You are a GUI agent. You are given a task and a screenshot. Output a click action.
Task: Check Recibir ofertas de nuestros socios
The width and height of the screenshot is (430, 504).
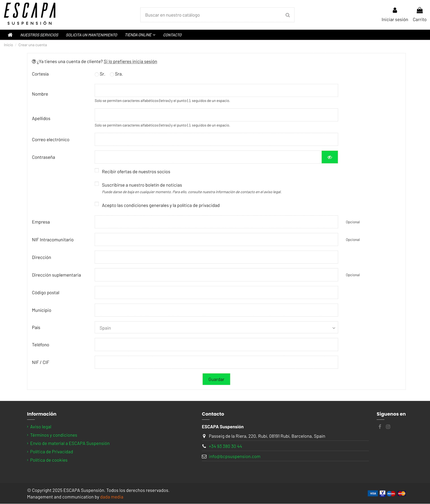tap(97, 171)
